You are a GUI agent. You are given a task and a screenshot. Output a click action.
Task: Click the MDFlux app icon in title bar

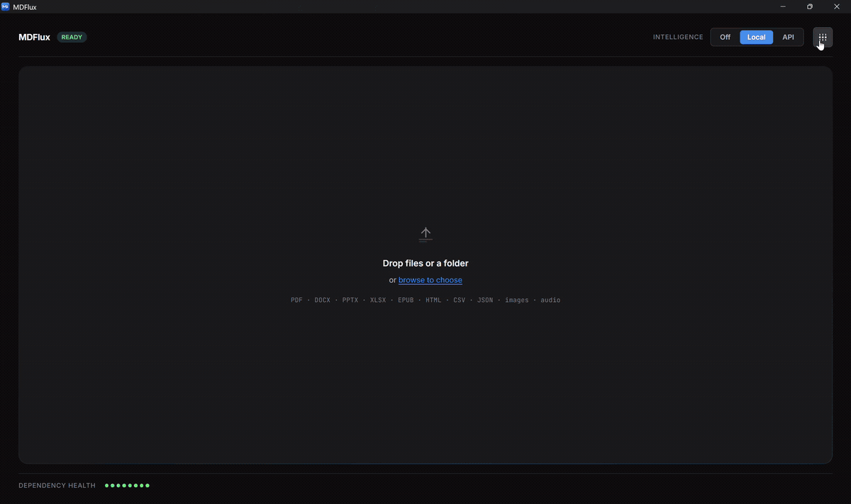point(6,6)
